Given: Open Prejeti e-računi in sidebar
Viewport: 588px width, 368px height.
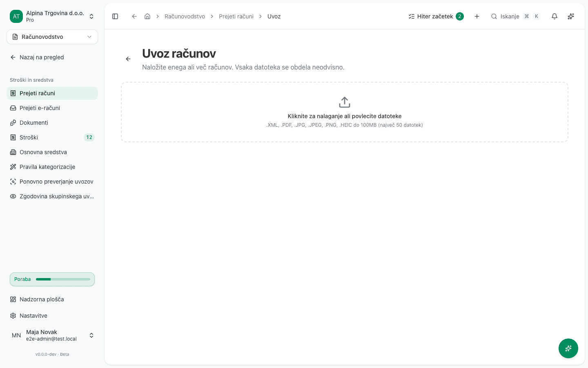Looking at the screenshot, I should (x=52, y=108).
